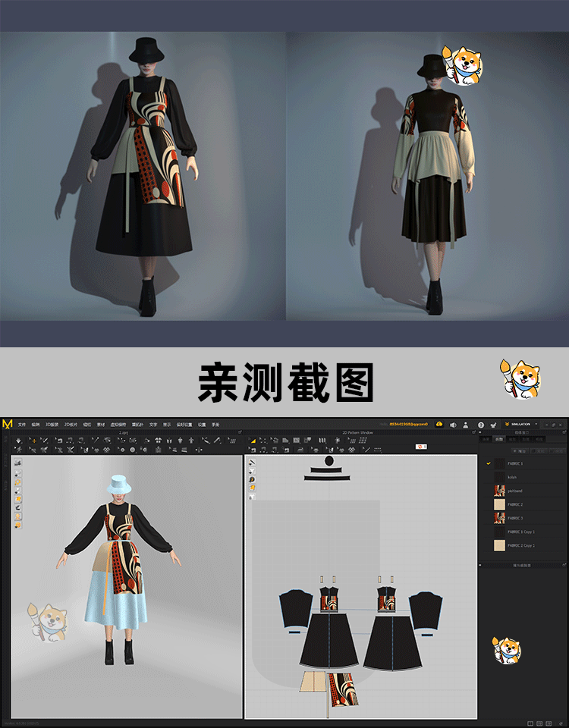Screen dimensions: 569x728
Task: Select the yellow-triangle Edit Pattern tool
Action: point(253,441)
